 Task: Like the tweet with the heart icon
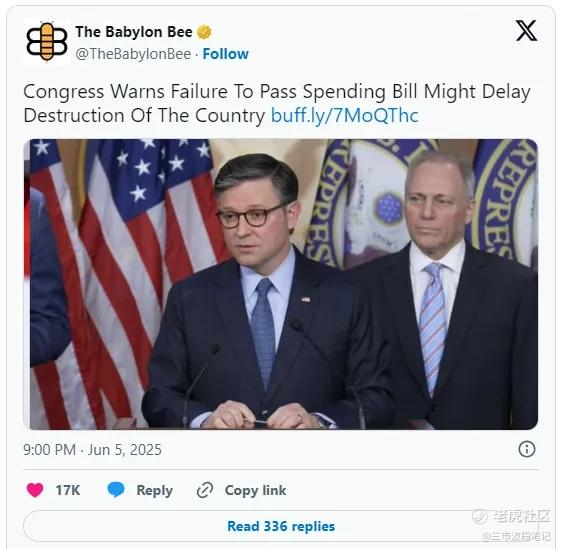point(35,490)
